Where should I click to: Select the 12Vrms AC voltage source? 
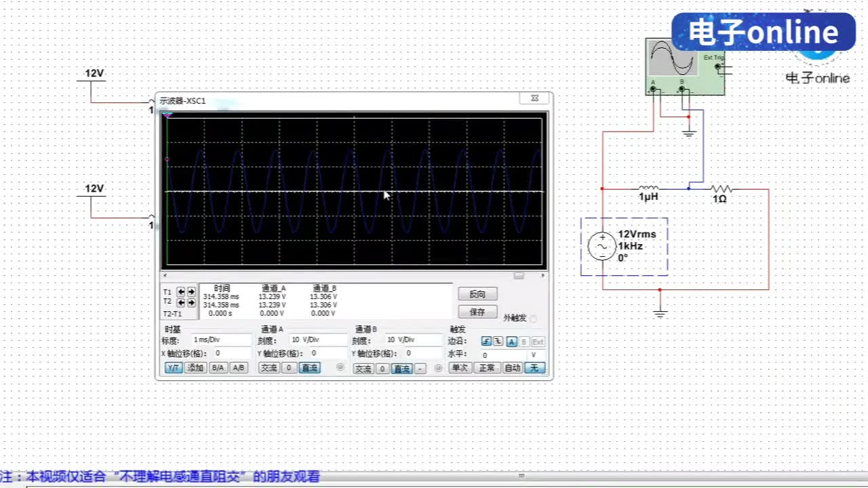tap(602, 247)
